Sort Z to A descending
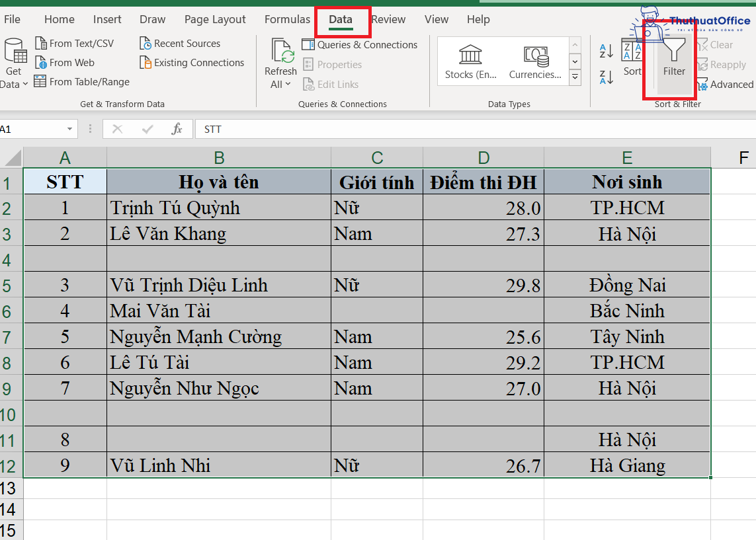This screenshot has width=756, height=540. tap(607, 77)
